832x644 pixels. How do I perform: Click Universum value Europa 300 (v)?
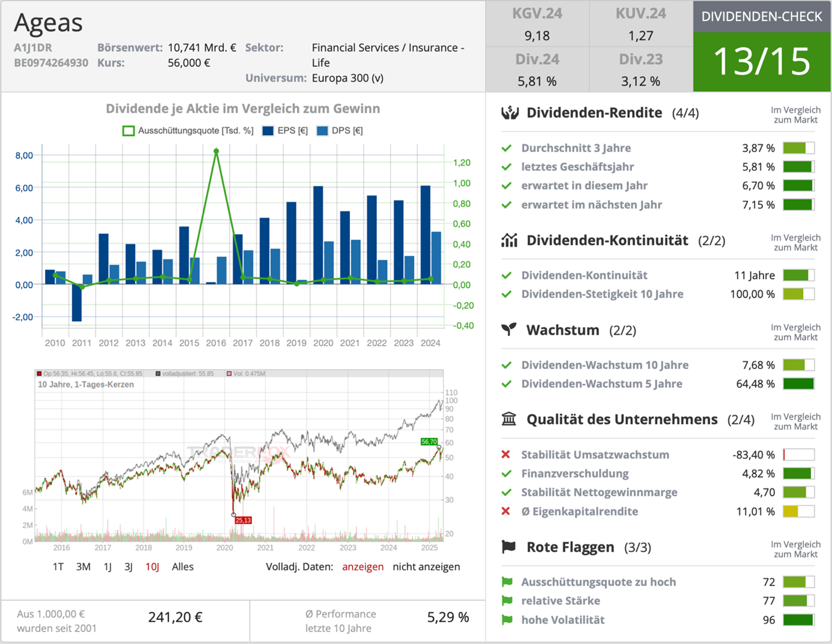pos(348,78)
